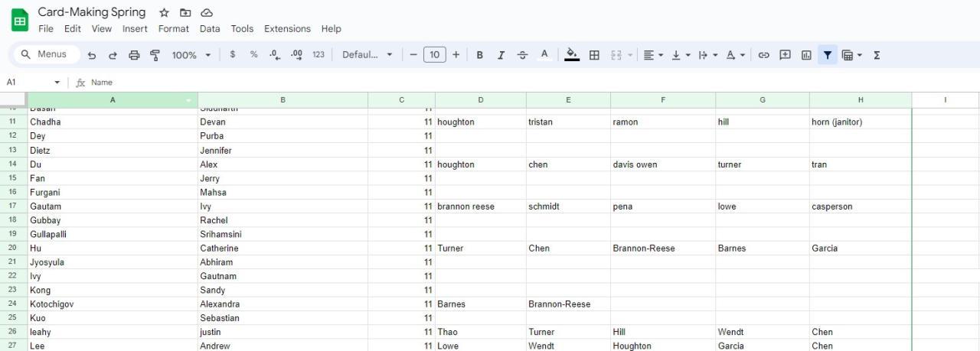This screenshot has height=351, width=980.
Task: Insert a comment
Action: (x=785, y=55)
